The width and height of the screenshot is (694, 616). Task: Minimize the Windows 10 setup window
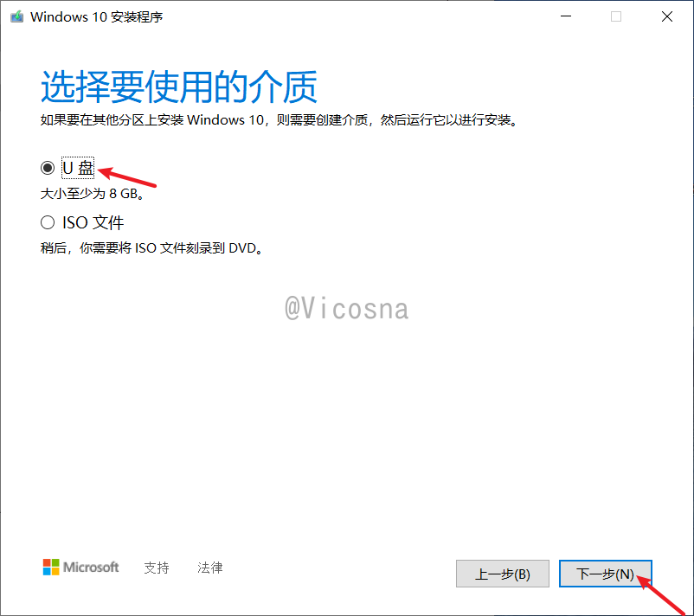coord(566,16)
